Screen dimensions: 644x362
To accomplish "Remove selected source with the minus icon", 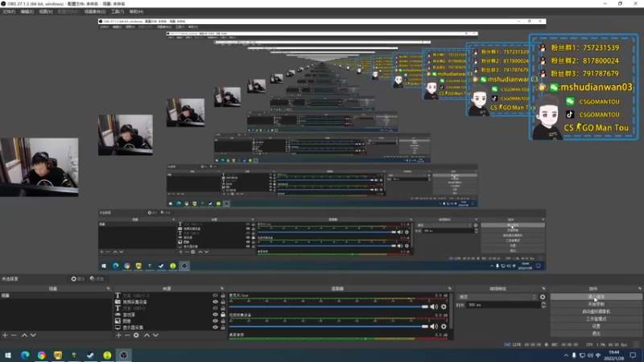I will [x=127, y=335].
